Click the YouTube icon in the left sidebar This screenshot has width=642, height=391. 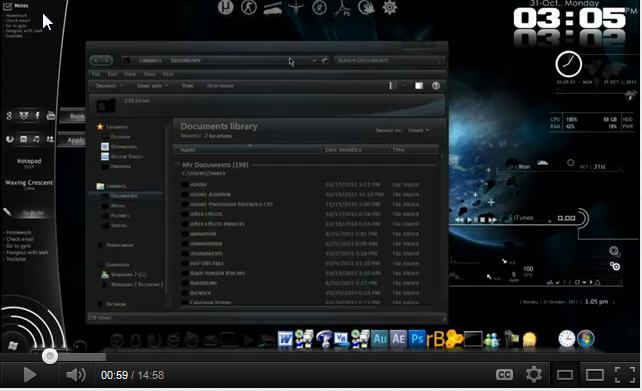(x=51, y=115)
